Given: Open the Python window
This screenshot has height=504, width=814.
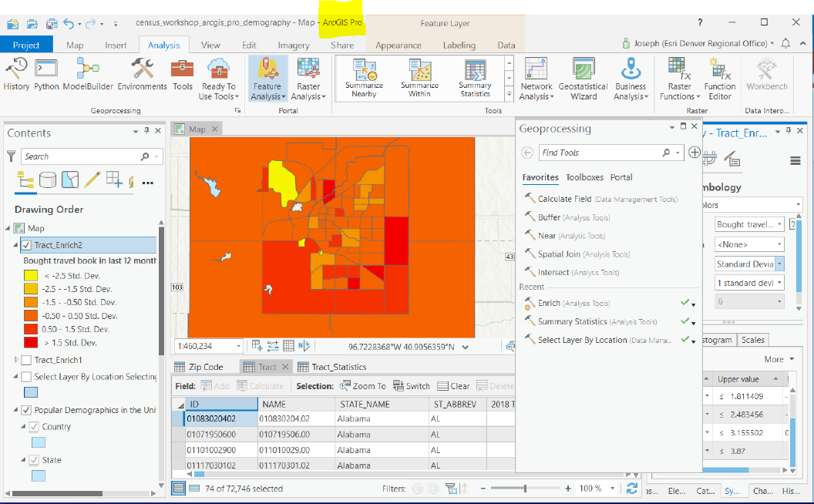Looking at the screenshot, I should (x=46, y=75).
